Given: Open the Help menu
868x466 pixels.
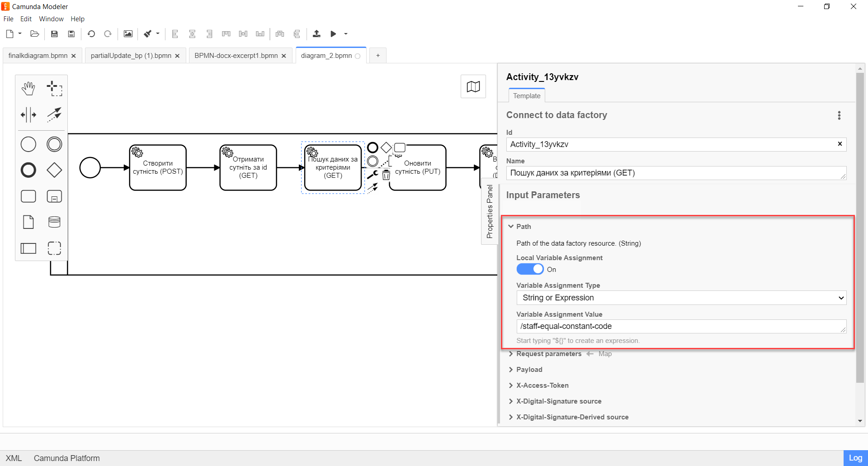Looking at the screenshot, I should pyautogui.click(x=78, y=19).
